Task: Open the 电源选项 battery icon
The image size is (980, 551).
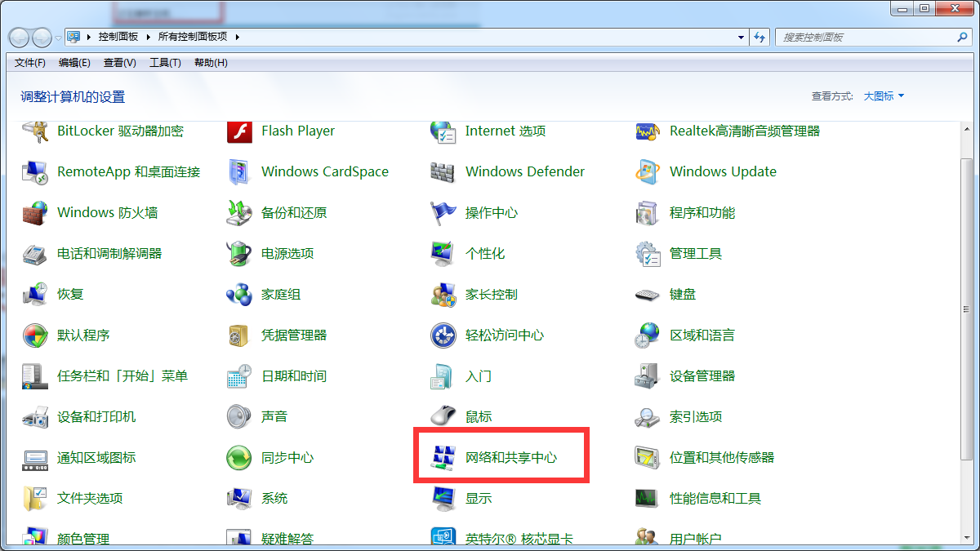Action: [238, 254]
